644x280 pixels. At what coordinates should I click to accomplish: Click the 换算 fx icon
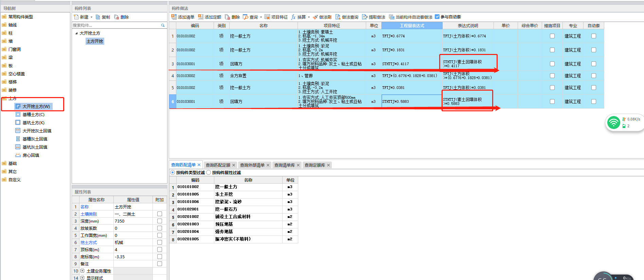click(x=293, y=17)
